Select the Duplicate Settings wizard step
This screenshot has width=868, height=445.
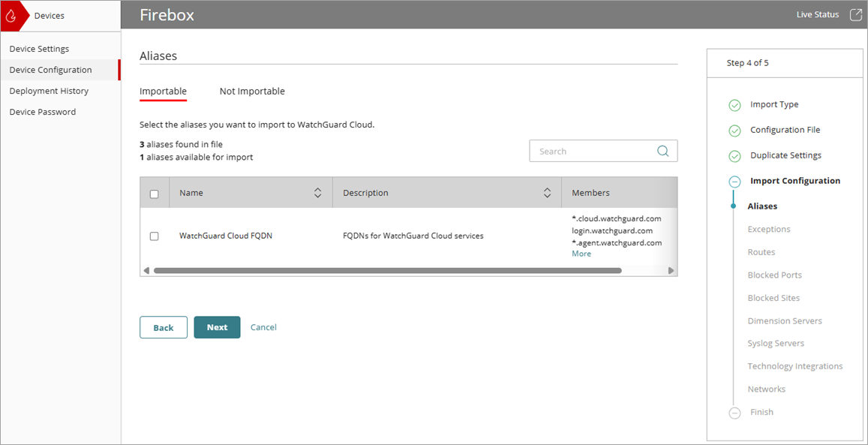pos(786,155)
